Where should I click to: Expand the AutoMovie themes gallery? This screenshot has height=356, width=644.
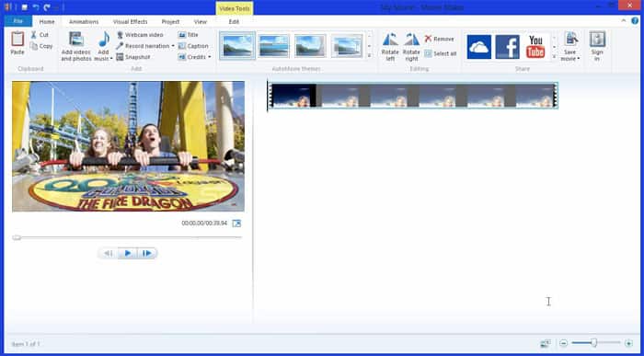tap(369, 56)
